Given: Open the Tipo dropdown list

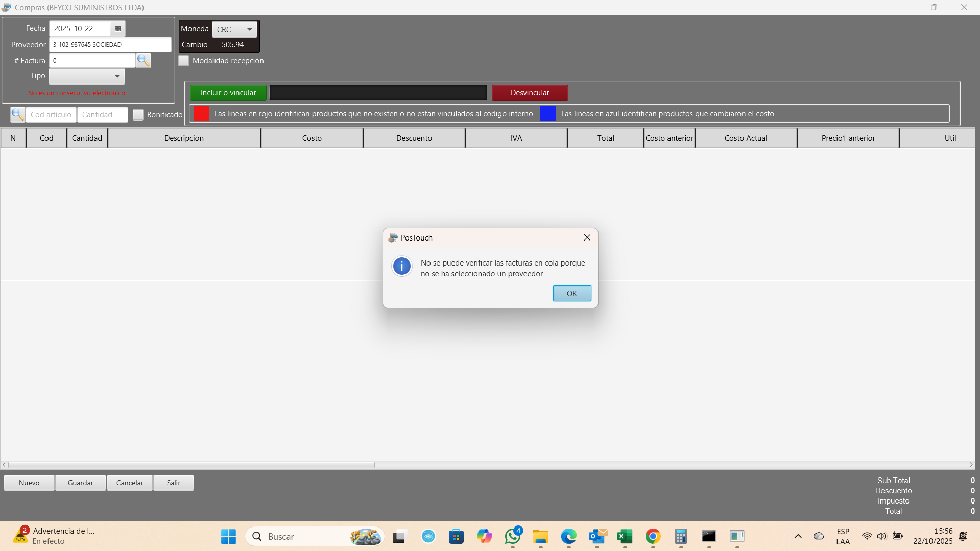Looking at the screenshot, I should point(87,77).
